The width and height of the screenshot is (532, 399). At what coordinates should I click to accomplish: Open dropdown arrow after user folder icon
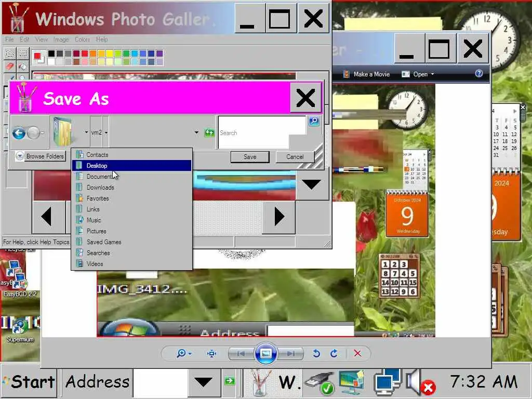click(86, 132)
